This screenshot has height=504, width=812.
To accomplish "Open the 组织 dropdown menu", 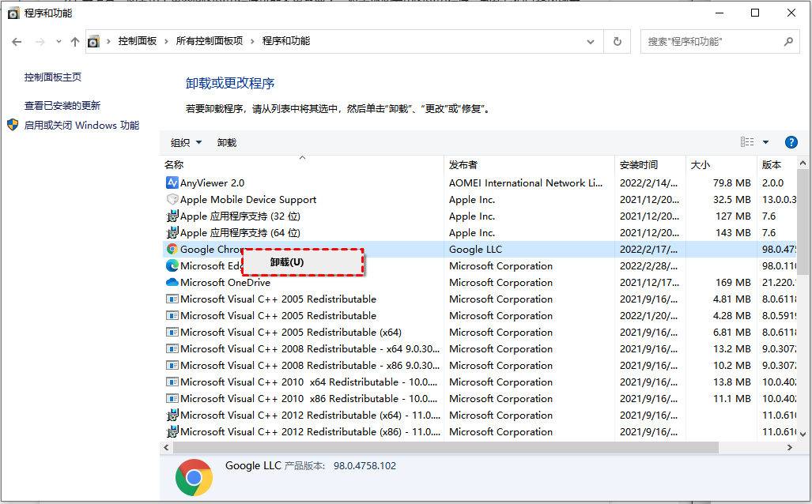I will [186, 142].
